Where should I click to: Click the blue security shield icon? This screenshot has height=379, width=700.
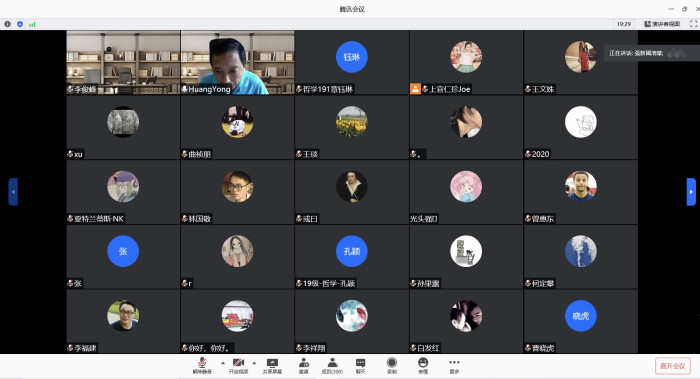[20, 24]
